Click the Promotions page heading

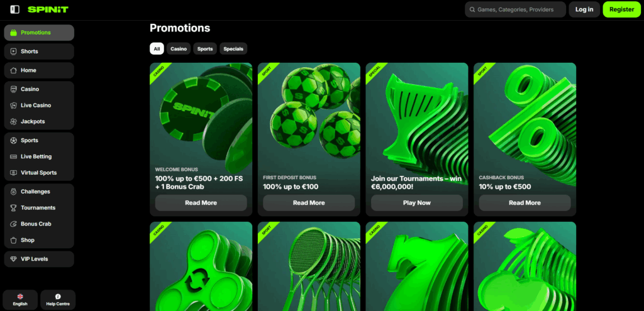(x=180, y=28)
